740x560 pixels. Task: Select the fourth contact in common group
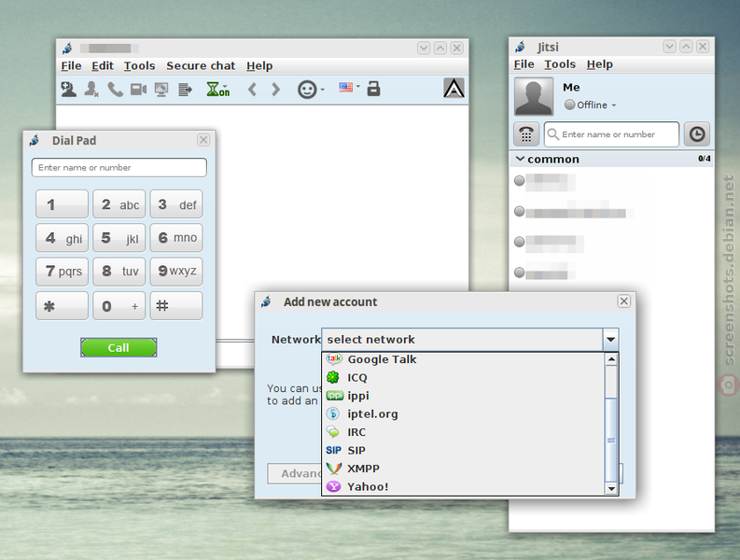(x=611, y=273)
